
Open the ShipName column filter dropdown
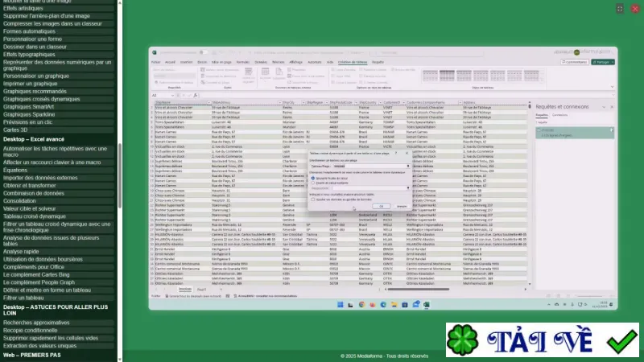pyautogui.click(x=208, y=103)
